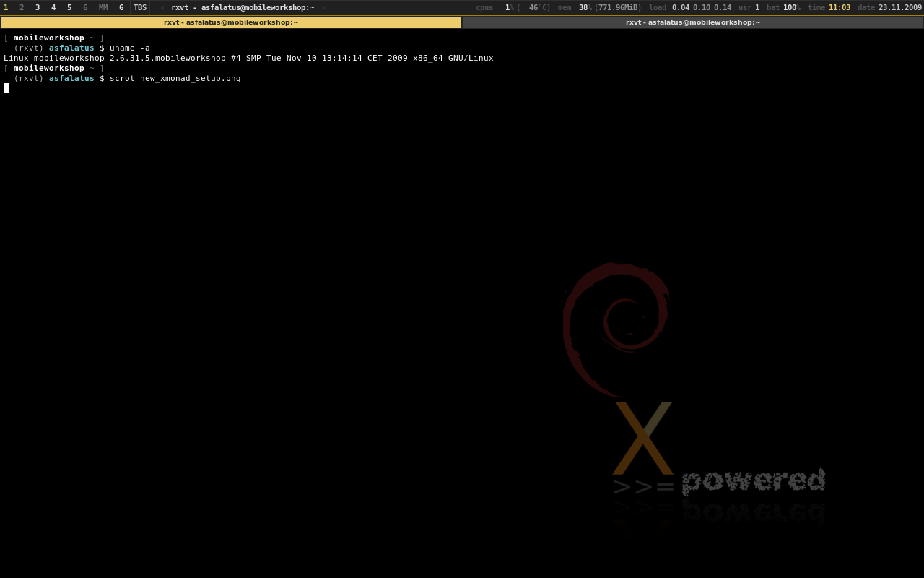
Task: Switch to workspace 1
Action: point(6,8)
